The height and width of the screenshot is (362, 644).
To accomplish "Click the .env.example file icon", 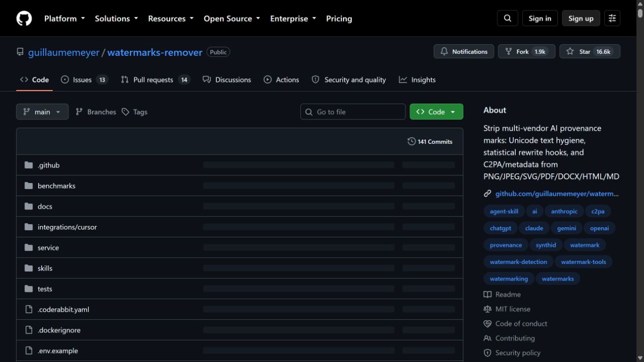I will click(29, 350).
